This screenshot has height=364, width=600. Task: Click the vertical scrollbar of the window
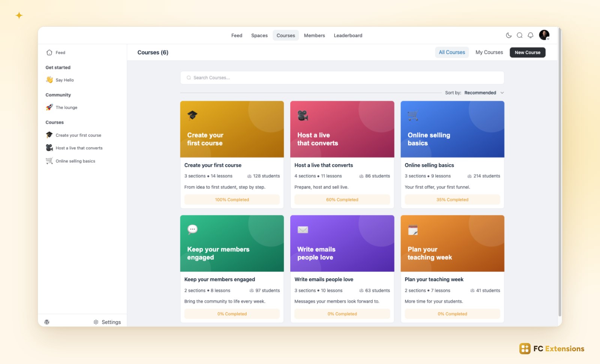pyautogui.click(x=560, y=172)
